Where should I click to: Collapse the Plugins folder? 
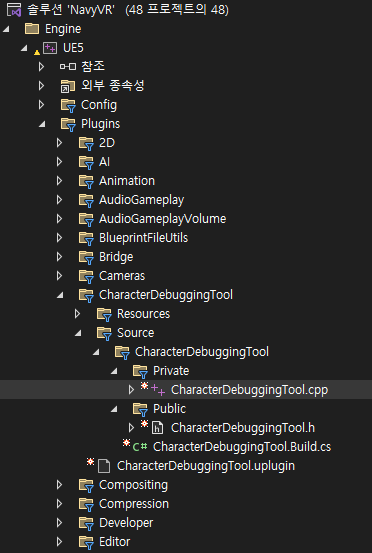tap(42, 124)
